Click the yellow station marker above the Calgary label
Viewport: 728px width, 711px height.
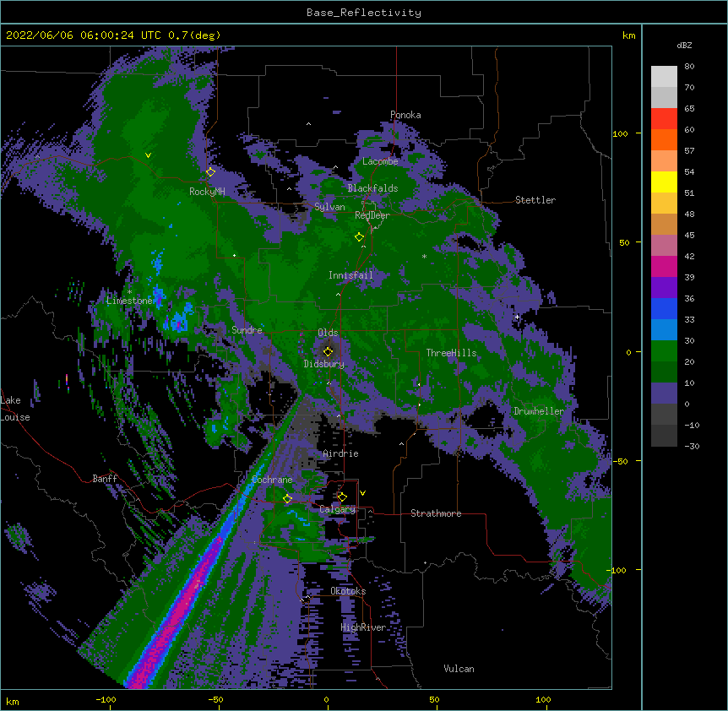click(342, 497)
